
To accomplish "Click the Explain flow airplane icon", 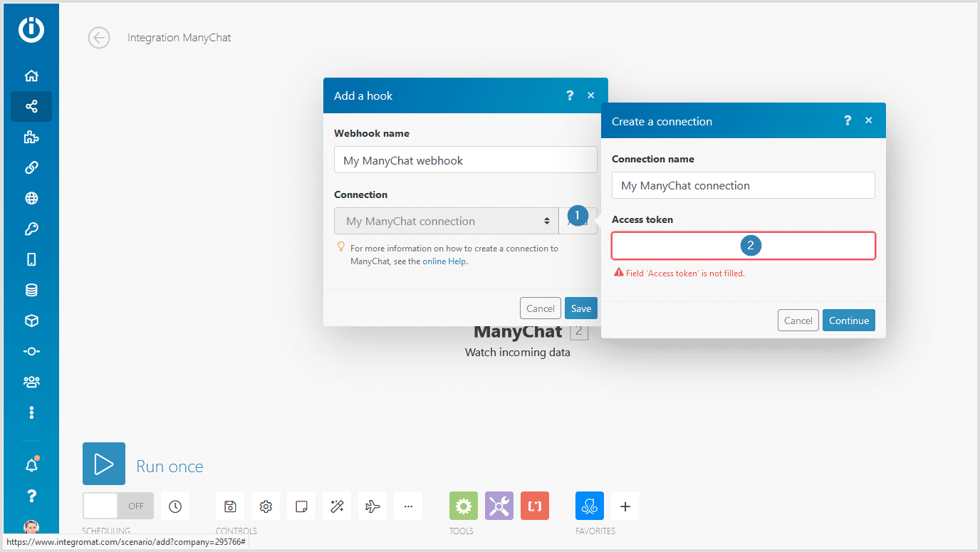I will 372,506.
